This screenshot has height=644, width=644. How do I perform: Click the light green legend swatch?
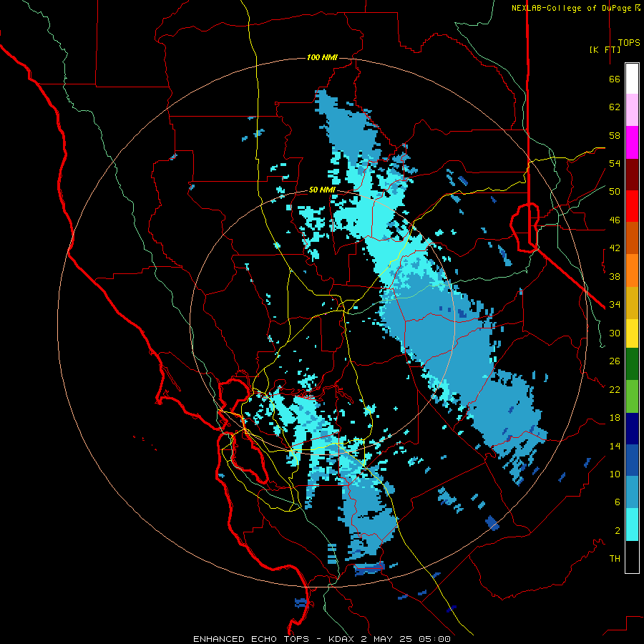coord(632,396)
